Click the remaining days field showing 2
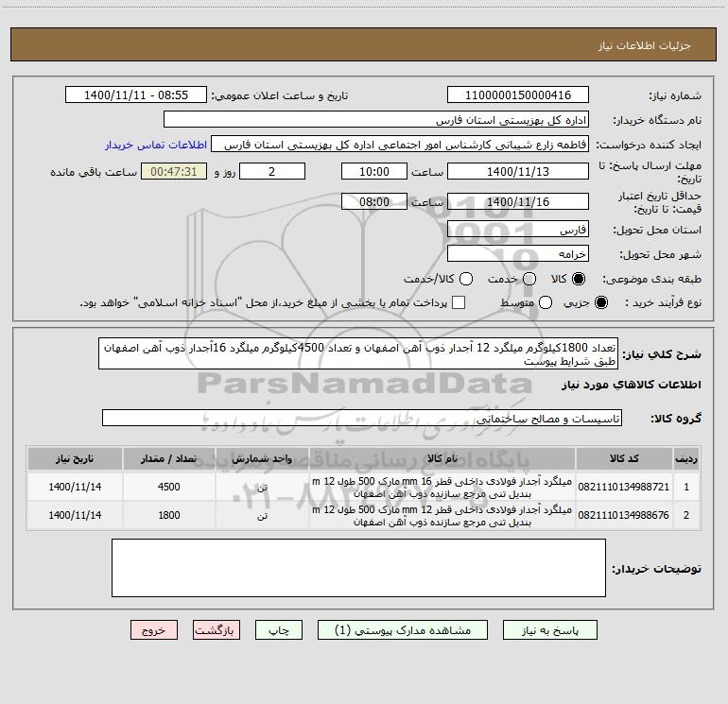The image size is (728, 704). coord(272,171)
